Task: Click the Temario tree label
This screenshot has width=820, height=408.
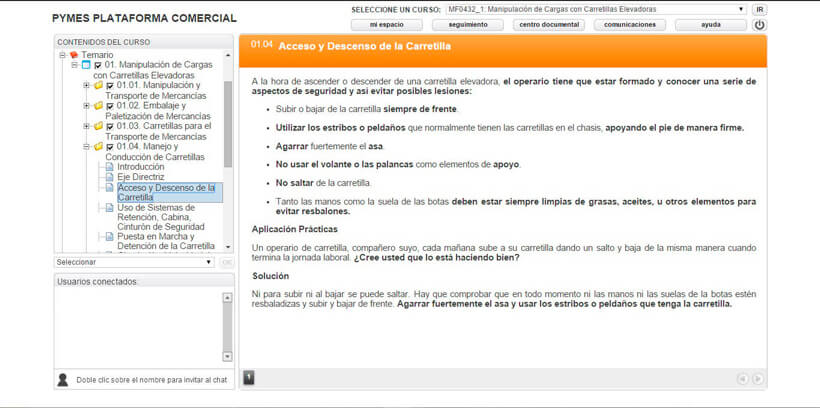Action: (x=97, y=55)
